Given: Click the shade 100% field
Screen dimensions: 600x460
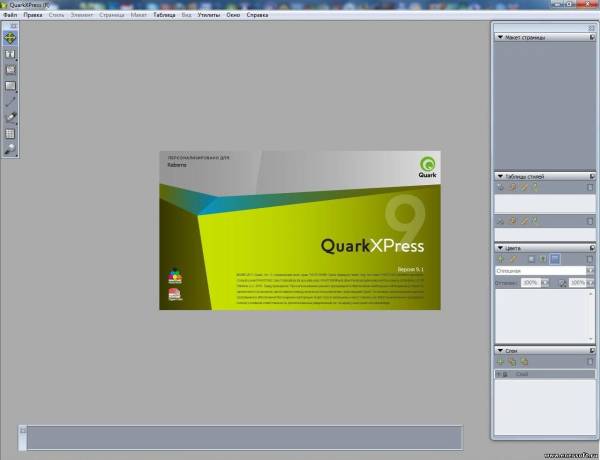Looking at the screenshot, I should (x=531, y=283).
